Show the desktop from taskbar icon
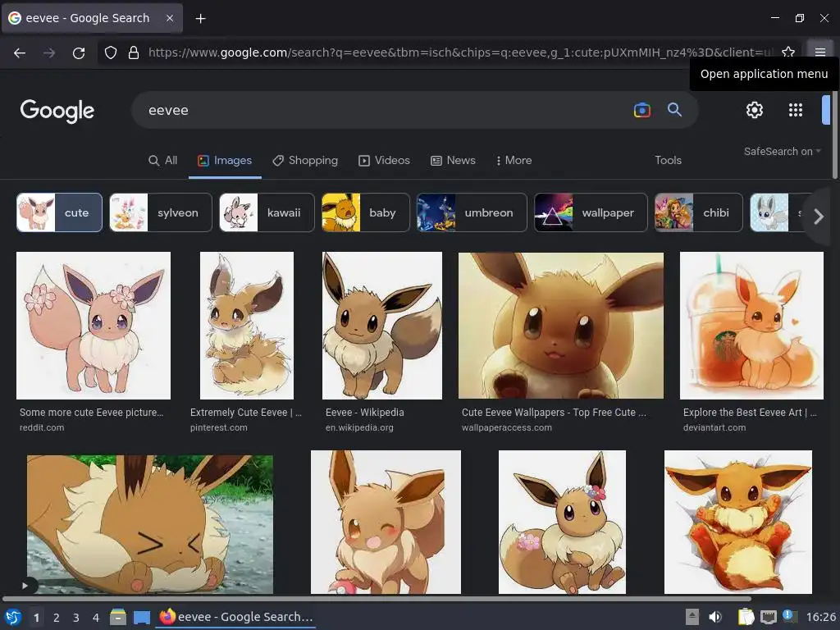The image size is (840, 630). pos(142,618)
